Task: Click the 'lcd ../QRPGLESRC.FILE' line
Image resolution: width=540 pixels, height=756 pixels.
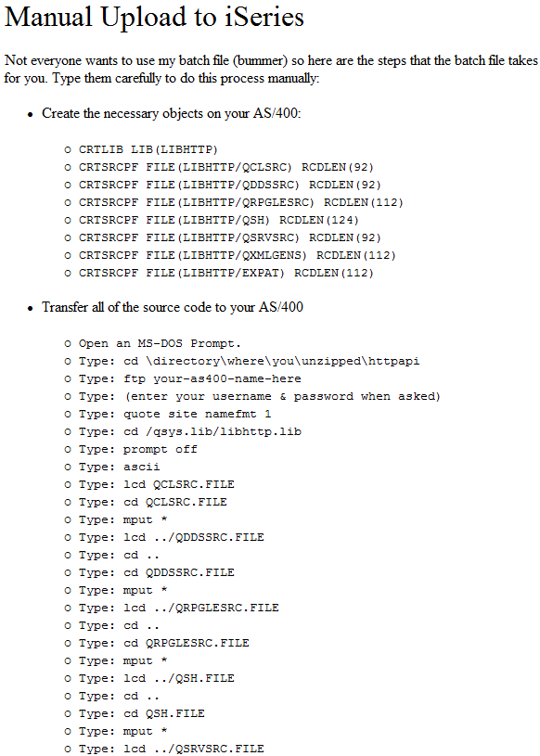Action: click(x=179, y=608)
